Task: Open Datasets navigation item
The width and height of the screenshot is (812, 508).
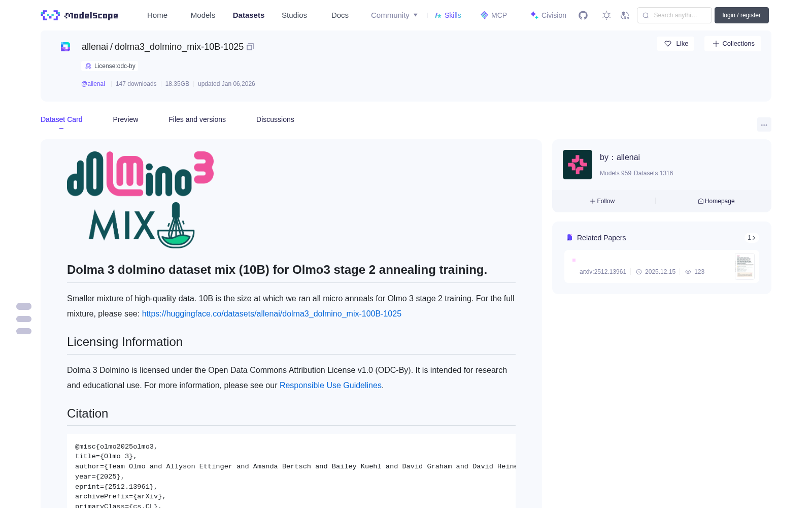Action: [x=249, y=15]
